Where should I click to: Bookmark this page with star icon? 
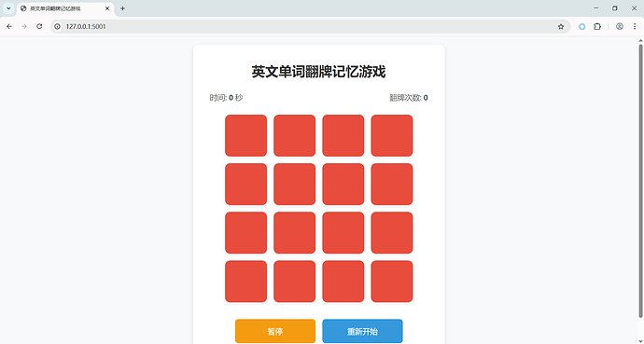pos(561,26)
